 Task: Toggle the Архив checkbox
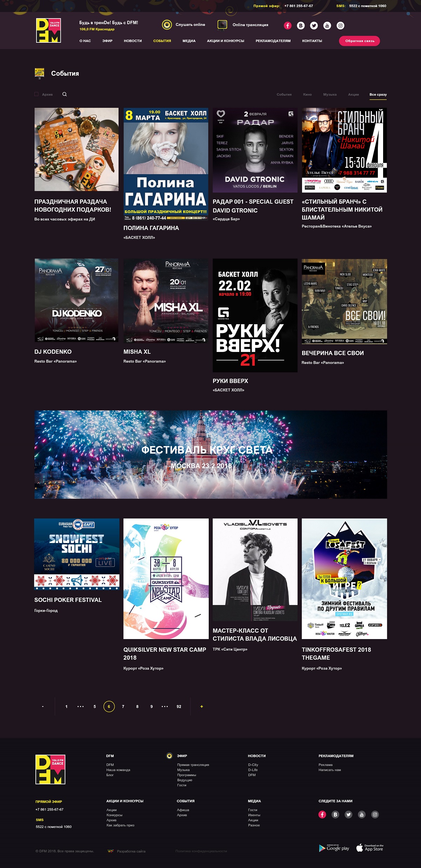pos(36,94)
